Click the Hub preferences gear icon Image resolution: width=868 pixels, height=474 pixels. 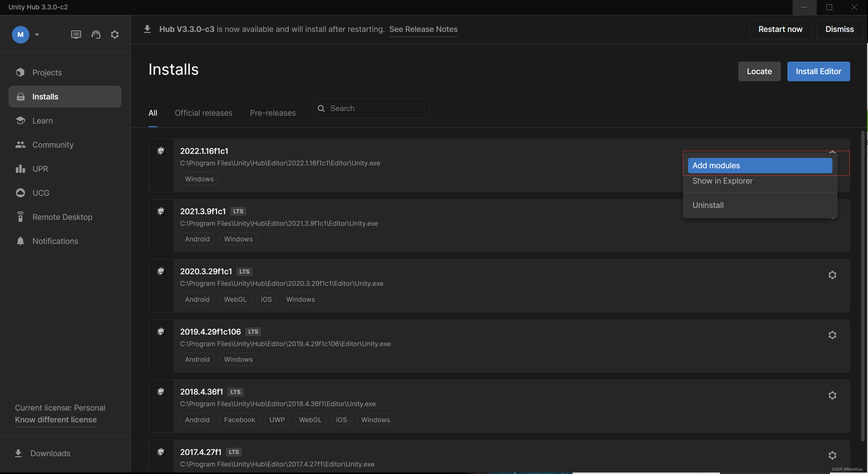(115, 35)
